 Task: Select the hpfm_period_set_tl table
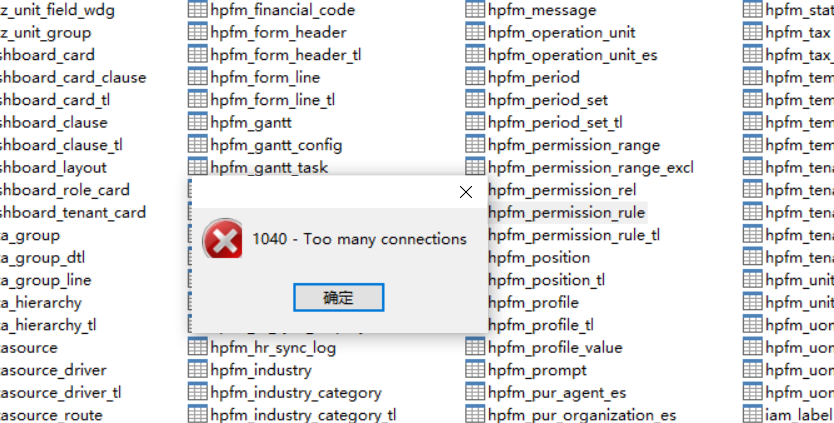(x=555, y=122)
